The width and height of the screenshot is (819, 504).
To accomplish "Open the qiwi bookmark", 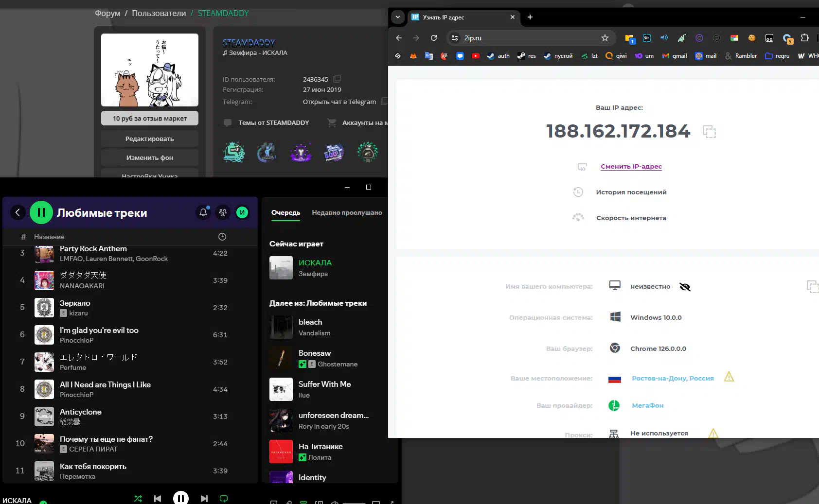I will [616, 56].
